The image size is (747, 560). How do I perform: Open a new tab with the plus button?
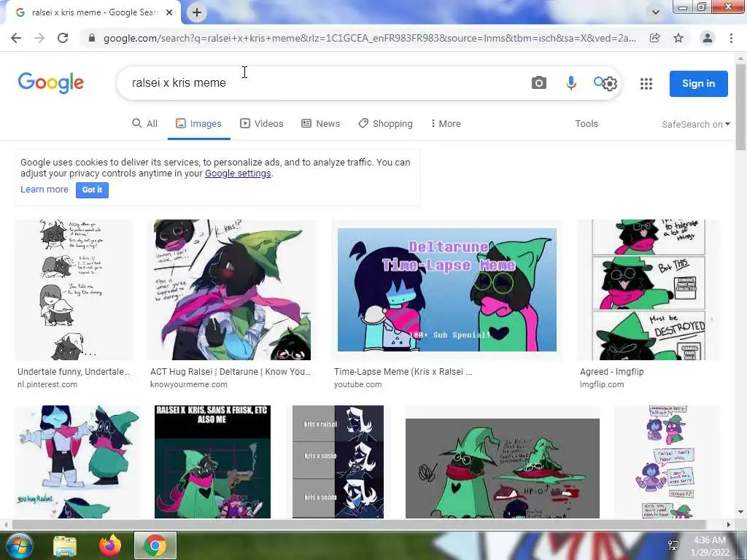197,12
